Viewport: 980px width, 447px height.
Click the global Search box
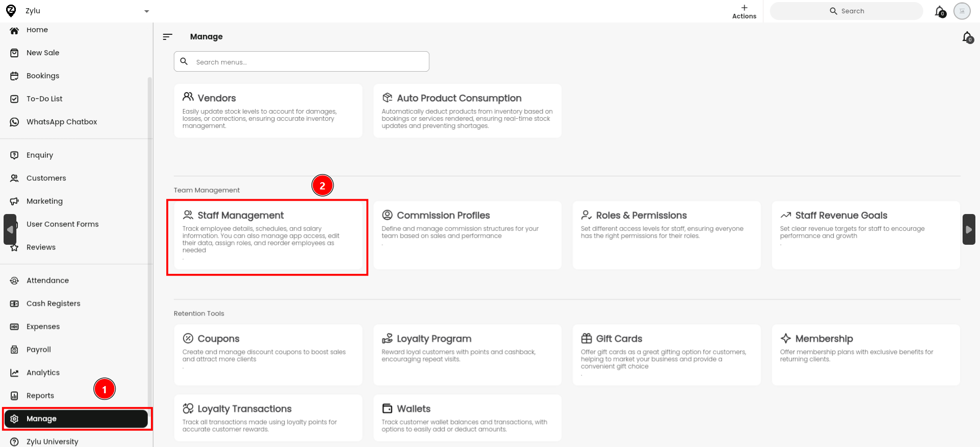(847, 11)
